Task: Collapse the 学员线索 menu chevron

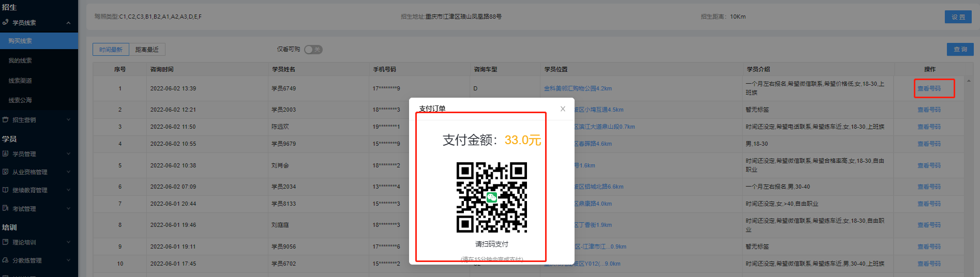Action: 68,23
